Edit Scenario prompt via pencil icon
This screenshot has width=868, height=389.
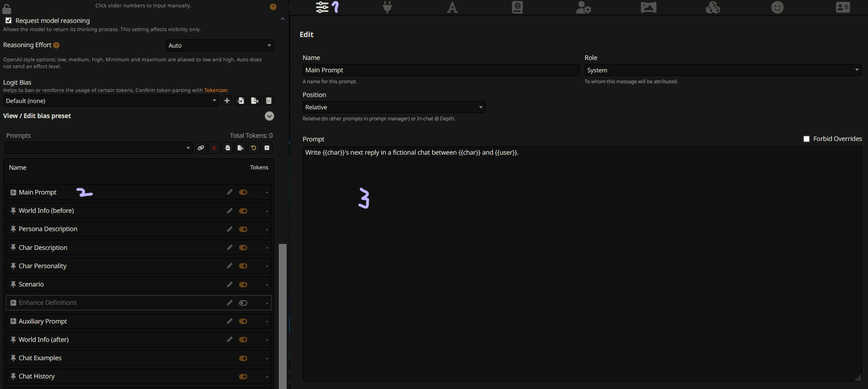point(229,284)
